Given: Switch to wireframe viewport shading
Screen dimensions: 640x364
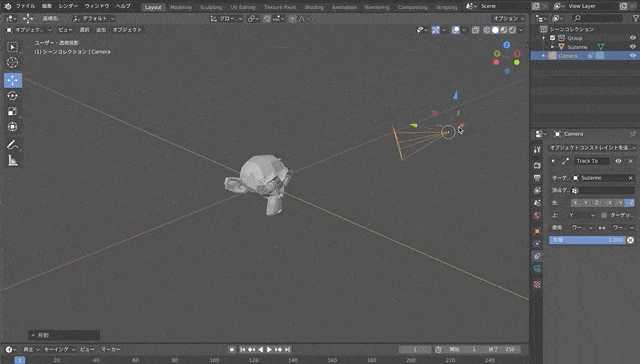Looking at the screenshot, I should point(487,30).
